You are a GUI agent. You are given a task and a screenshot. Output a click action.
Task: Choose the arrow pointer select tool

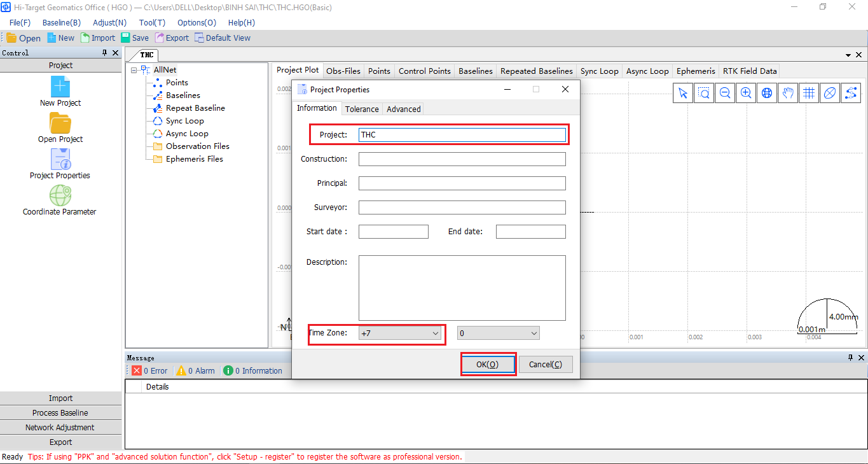pyautogui.click(x=684, y=94)
